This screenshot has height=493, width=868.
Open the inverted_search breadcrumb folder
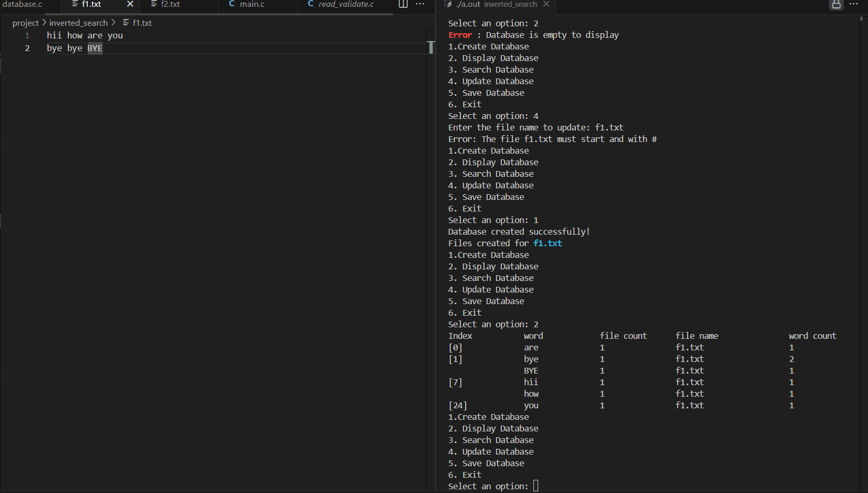[78, 23]
